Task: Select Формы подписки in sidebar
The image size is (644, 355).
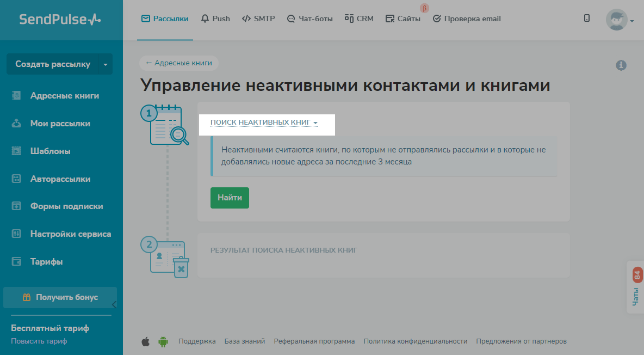Action: 66,206
